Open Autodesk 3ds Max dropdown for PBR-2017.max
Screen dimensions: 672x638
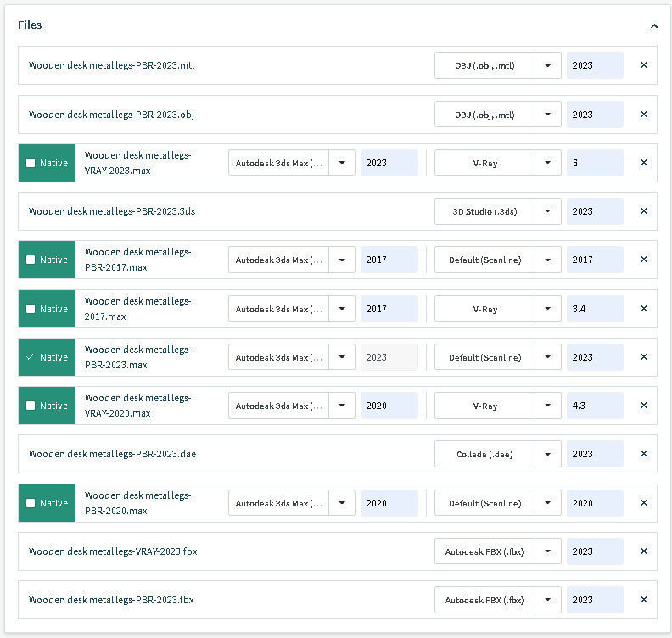pos(342,260)
